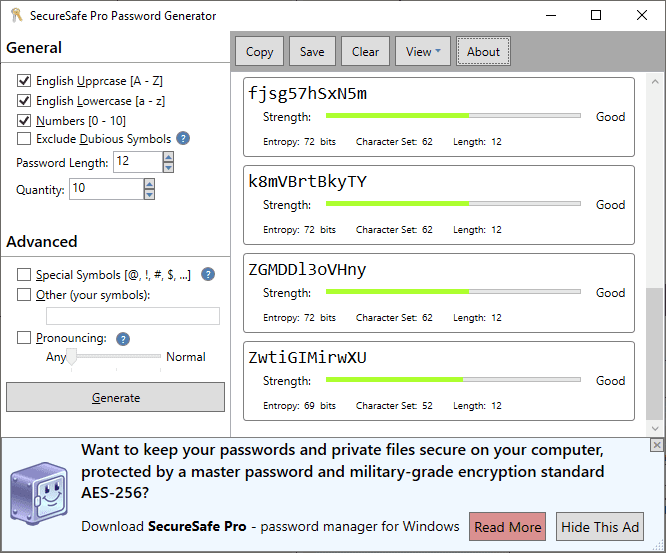This screenshot has width=666, height=553.
Task: Open the View dropdown menu
Action: 424,52
